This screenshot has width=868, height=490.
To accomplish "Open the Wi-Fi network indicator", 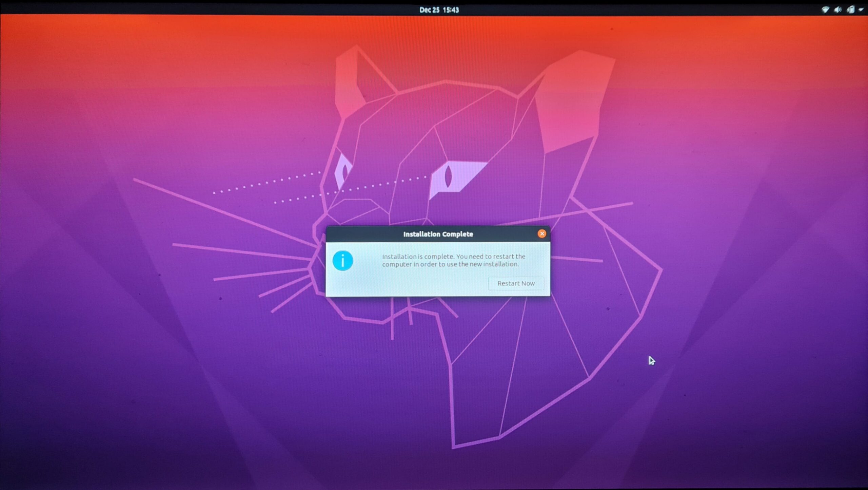I will [825, 10].
